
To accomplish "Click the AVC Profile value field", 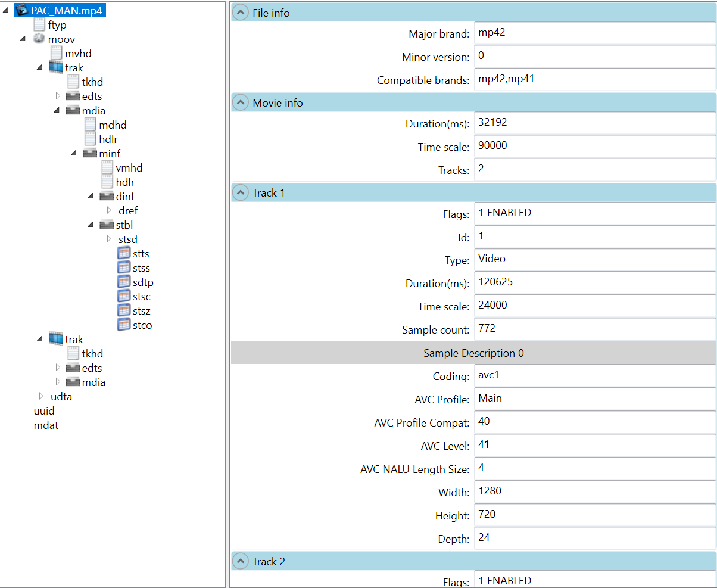I will 594,399.
